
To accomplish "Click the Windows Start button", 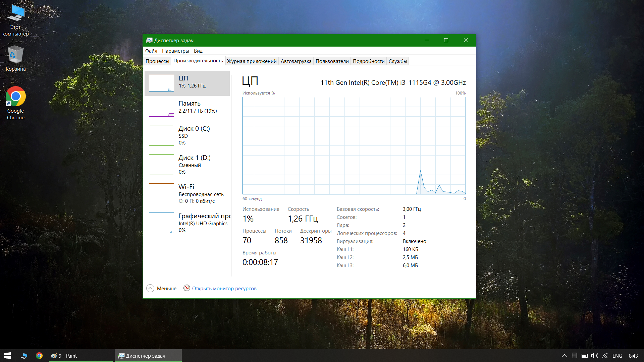I will tap(7, 356).
